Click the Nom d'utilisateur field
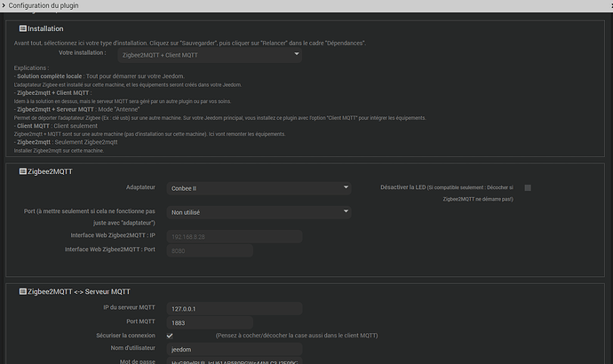613x364 pixels. click(235, 350)
